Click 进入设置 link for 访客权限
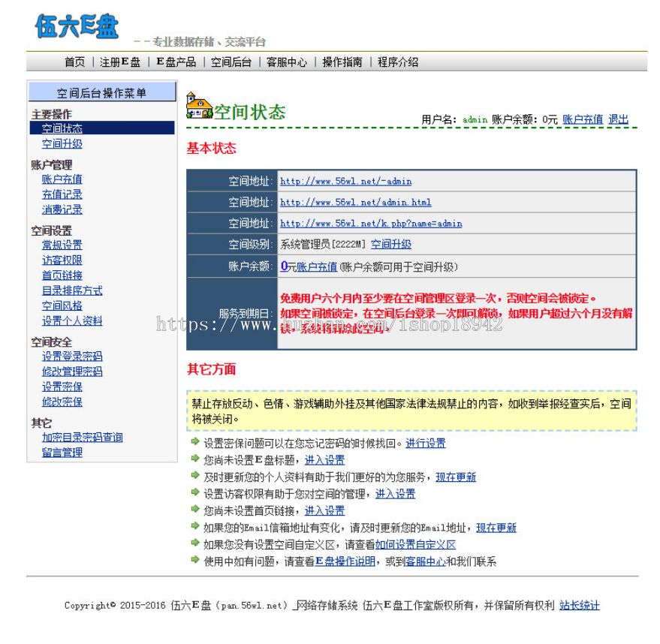 [395, 493]
